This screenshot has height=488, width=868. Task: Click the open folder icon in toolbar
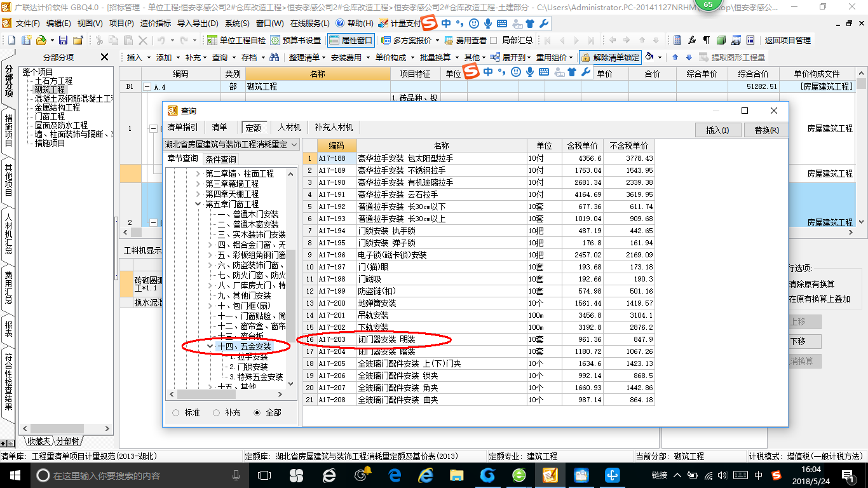40,40
